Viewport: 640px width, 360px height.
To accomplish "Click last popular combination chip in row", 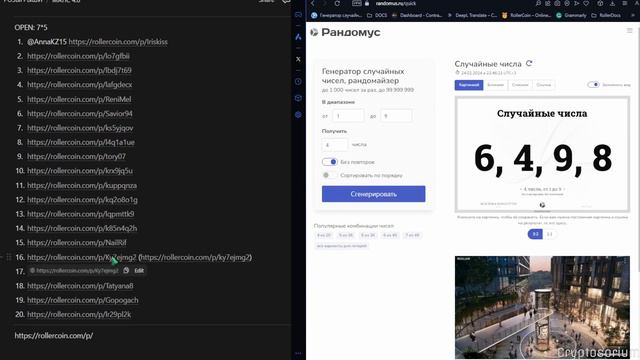I will (x=412, y=235).
